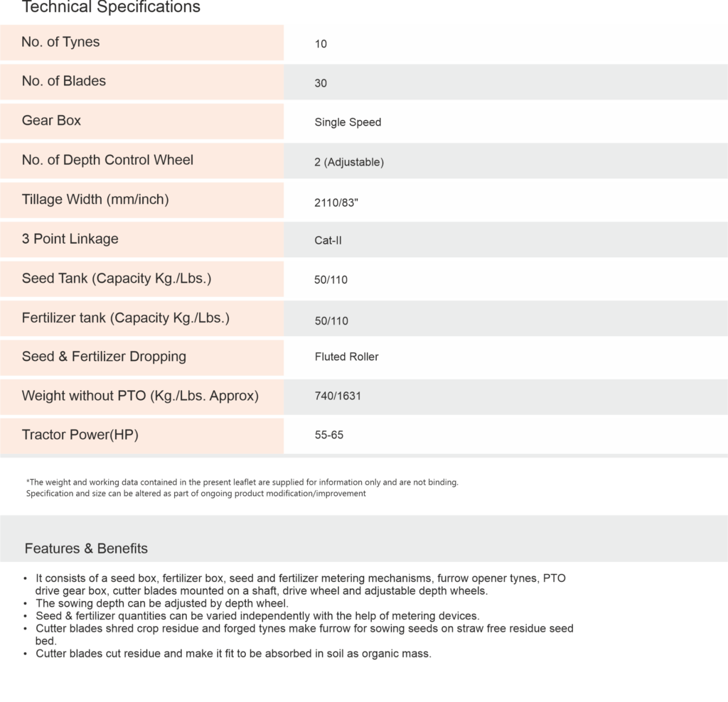This screenshot has height=702, width=728.
Task: Click the blades value 30
Action: [x=321, y=83]
